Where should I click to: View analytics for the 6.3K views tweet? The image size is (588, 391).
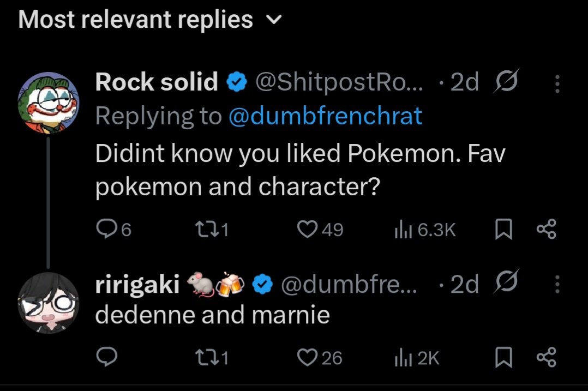click(x=401, y=230)
